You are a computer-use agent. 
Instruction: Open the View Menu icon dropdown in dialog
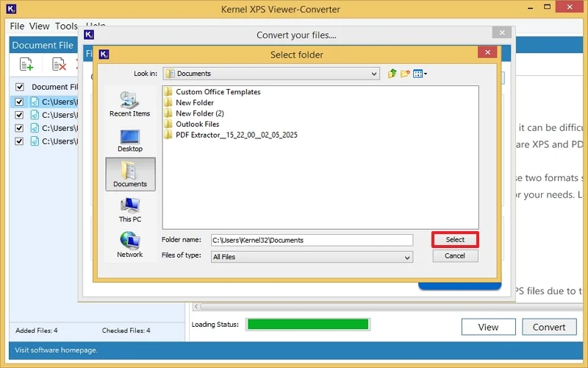pos(420,74)
